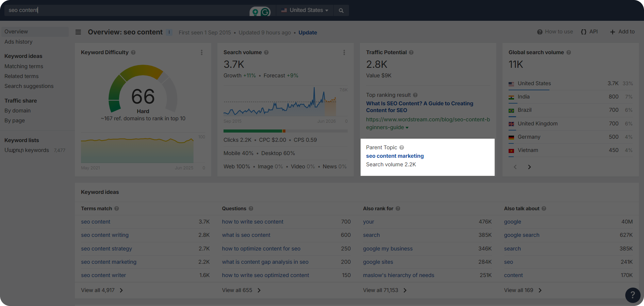Open maslow's hierarchy of needs keyword

(399, 275)
